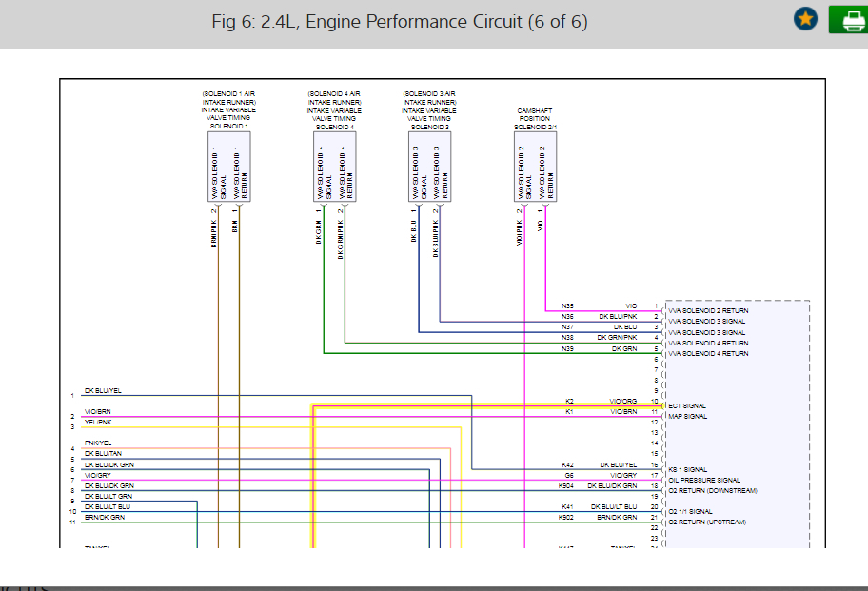Click the YEL/PNK wire label
Viewport: 868px width, 591px height.
[98, 423]
